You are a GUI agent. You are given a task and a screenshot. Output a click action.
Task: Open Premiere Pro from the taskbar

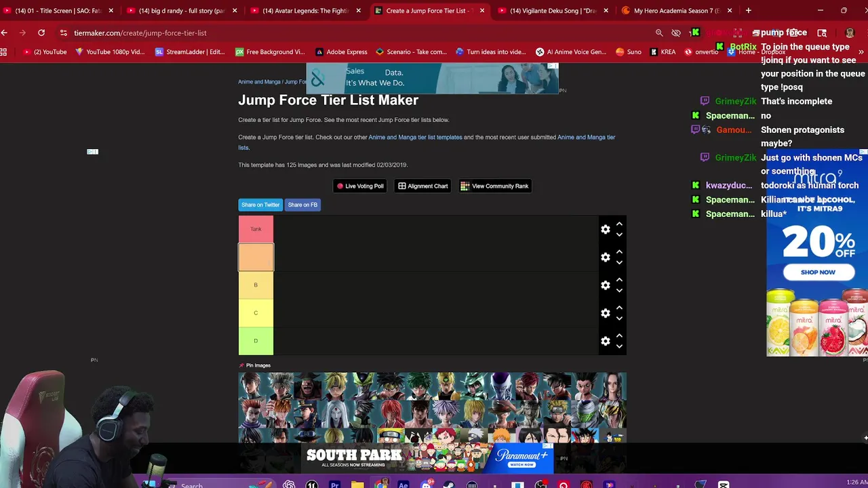334,485
